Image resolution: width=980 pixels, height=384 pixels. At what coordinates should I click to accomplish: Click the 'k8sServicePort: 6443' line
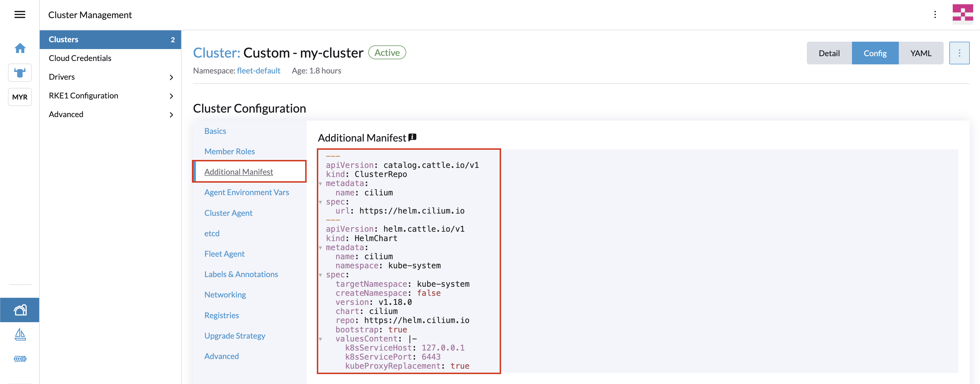(393, 357)
